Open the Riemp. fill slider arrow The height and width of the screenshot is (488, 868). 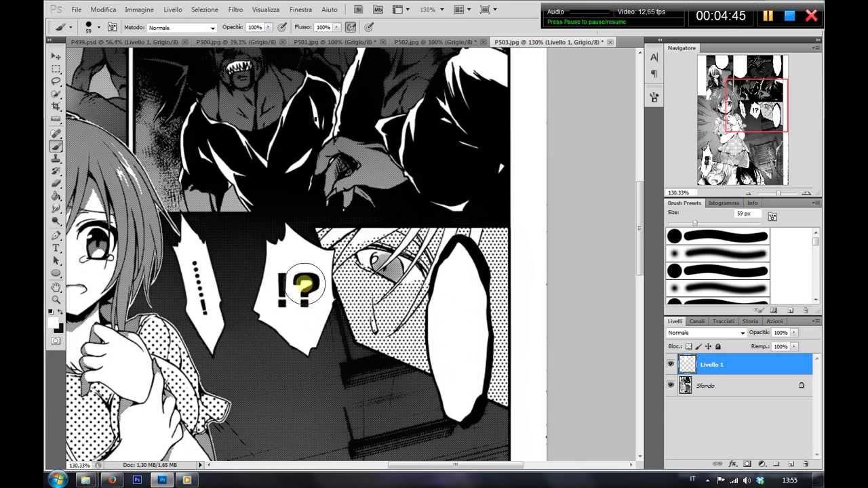[793, 346]
